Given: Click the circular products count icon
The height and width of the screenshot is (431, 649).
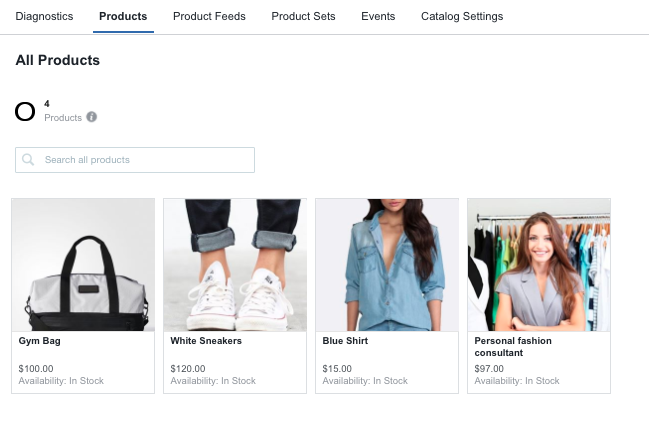Looking at the screenshot, I should [x=25, y=111].
